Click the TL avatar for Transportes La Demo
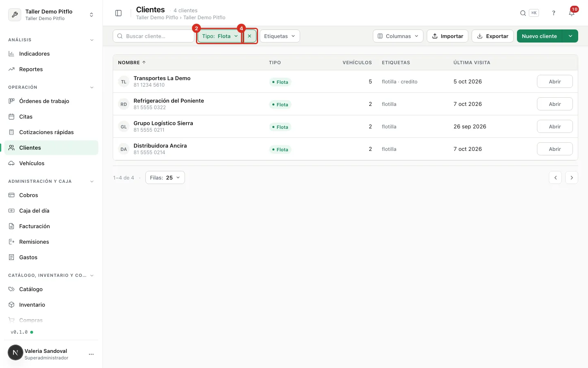Screen dimensions: 588x368 click(124, 82)
